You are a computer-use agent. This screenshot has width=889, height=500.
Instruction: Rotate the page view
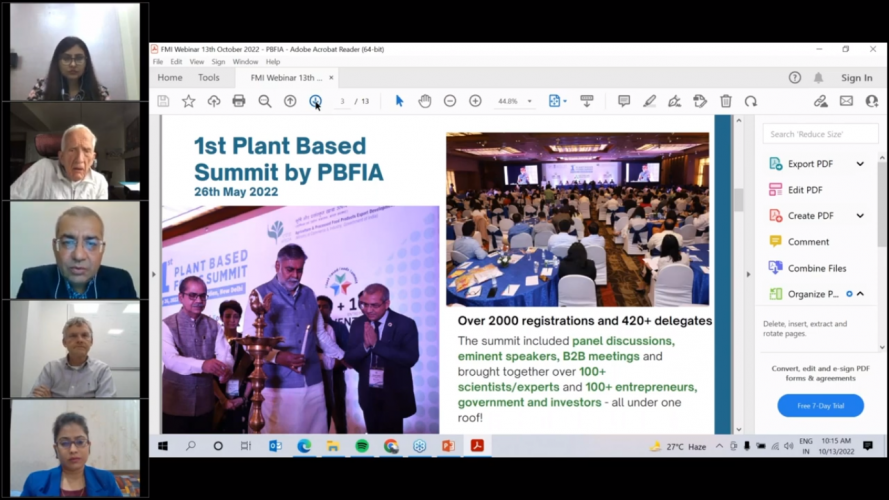[x=751, y=101]
